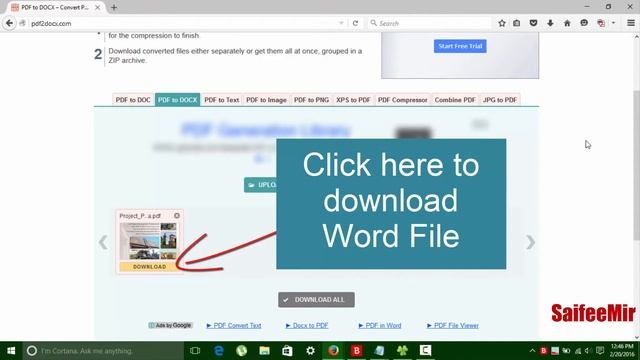
Task: Click the DOWNLOAD ALL button
Action: pyautogui.click(x=316, y=300)
